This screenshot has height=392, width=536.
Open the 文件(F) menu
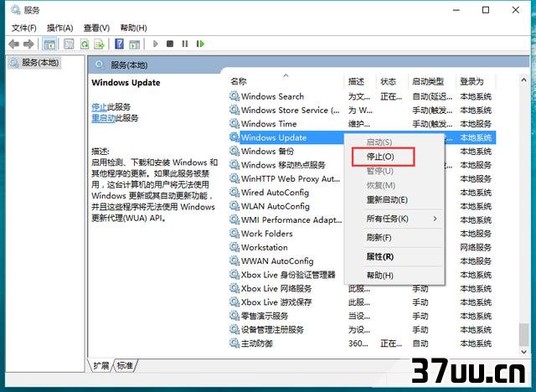coord(24,28)
